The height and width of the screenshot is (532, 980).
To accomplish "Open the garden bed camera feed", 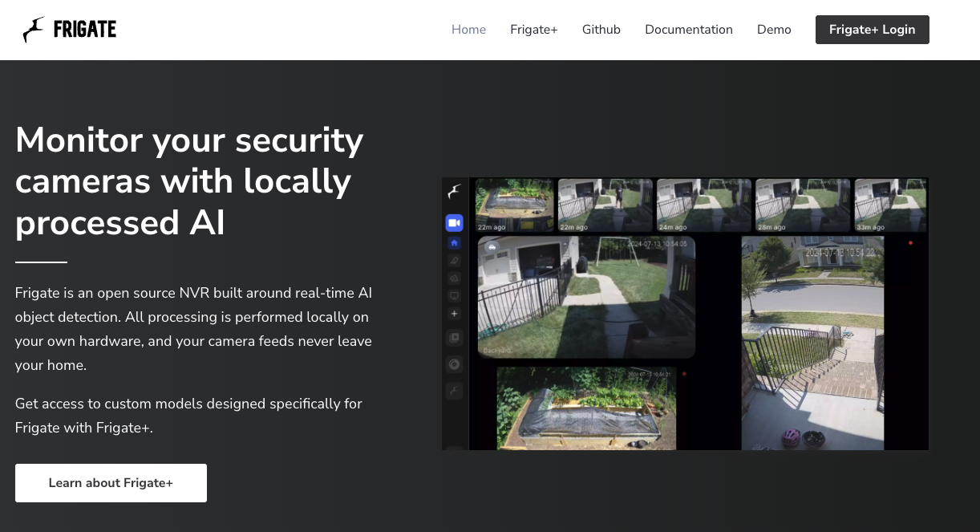I will [x=586, y=408].
